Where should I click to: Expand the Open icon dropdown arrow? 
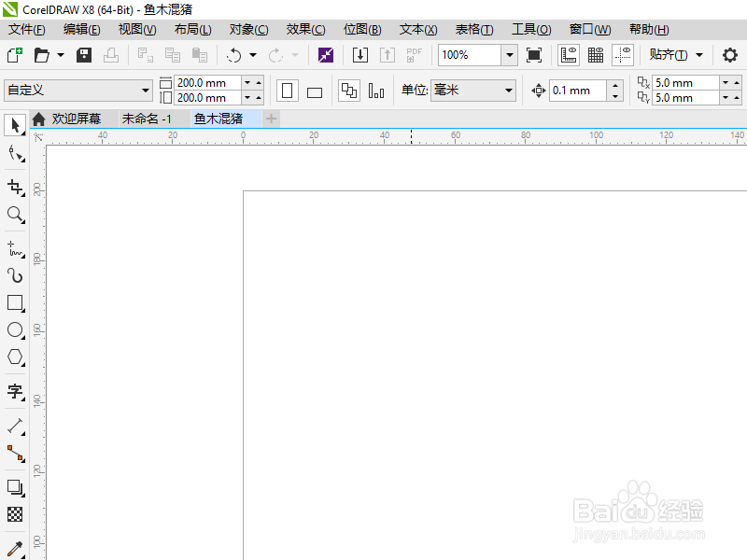click(61, 55)
